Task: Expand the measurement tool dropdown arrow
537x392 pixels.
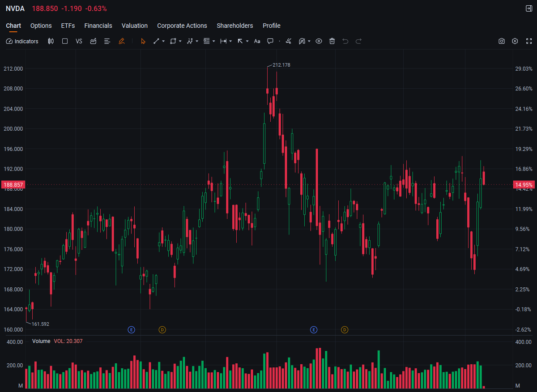Action: (230, 41)
